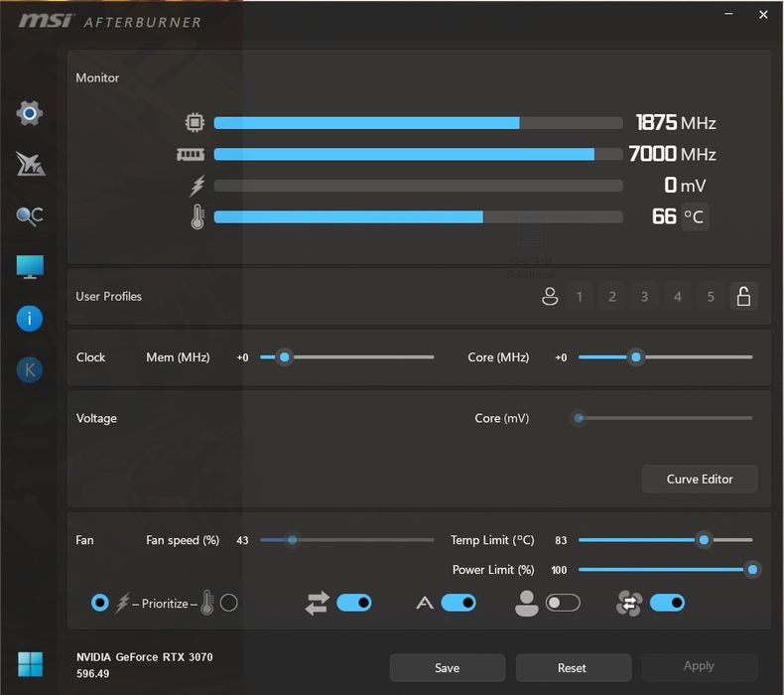The image size is (784, 695).
Task: Click the NVIDIA GeForce RTX 3070 label
Action: click(x=145, y=657)
